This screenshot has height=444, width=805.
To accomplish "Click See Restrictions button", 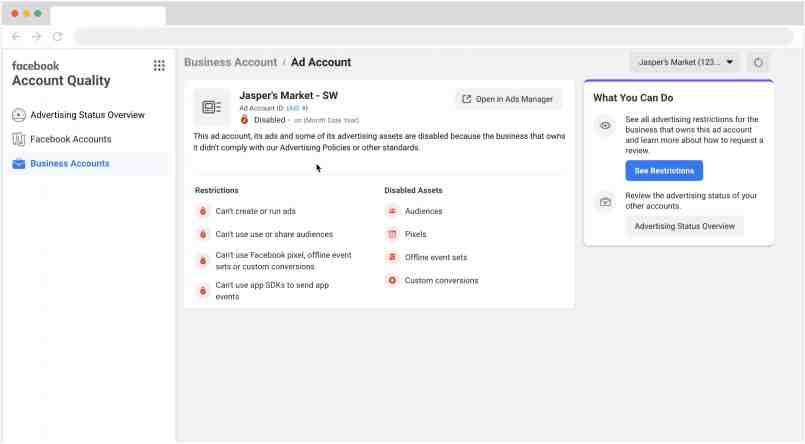I will point(664,171).
